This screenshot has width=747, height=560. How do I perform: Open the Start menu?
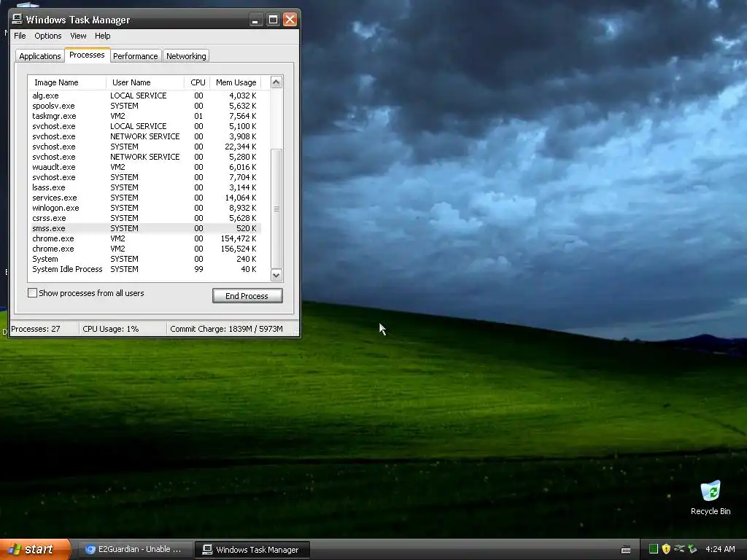tap(35, 549)
